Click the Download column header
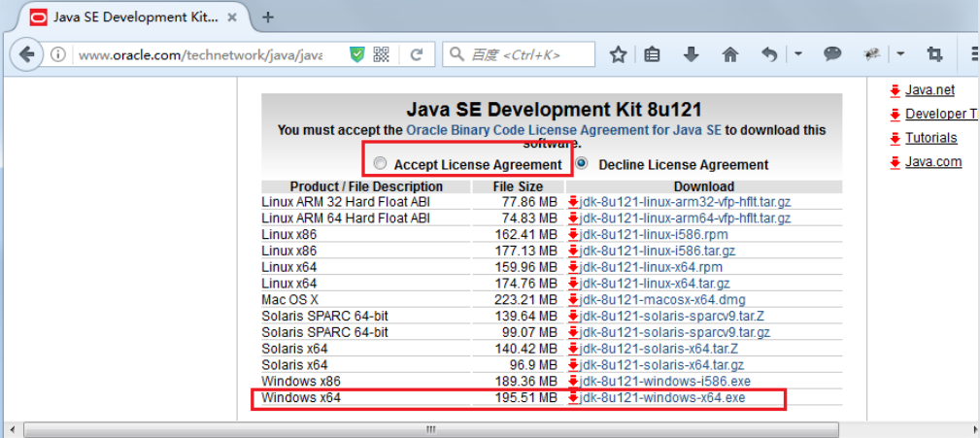980x438 pixels. 704,186
